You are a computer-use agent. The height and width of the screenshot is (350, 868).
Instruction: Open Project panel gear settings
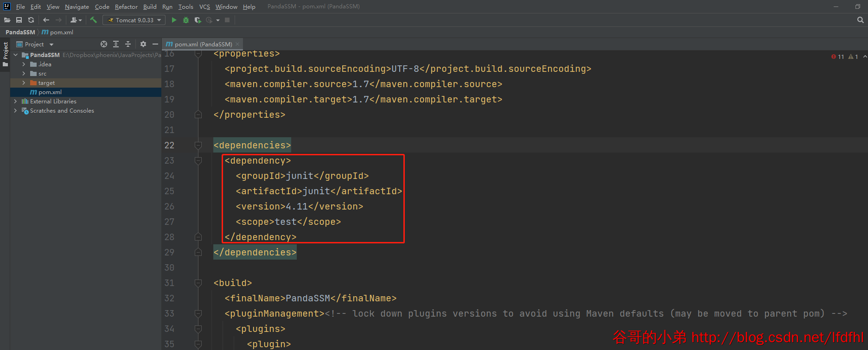click(143, 44)
